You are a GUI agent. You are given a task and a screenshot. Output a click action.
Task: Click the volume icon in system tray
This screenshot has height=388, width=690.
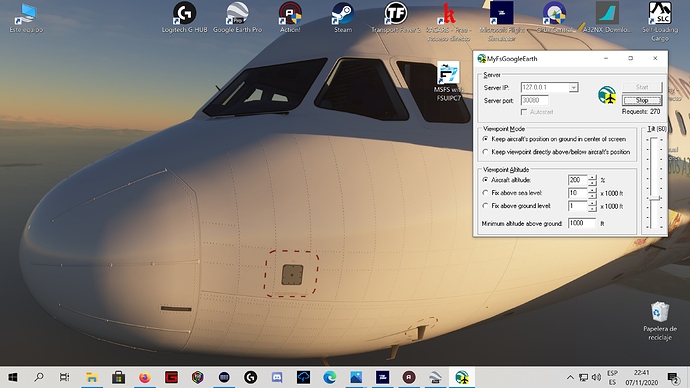pyautogui.click(x=597, y=377)
